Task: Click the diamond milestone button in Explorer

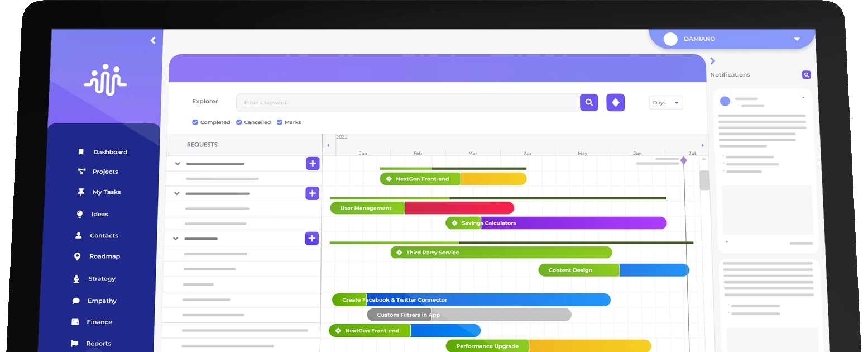Action: pos(615,102)
